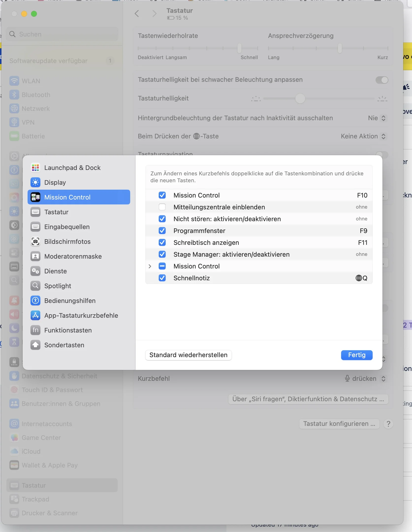
Task: Click the Siri fragen, Diktierfunktion & Datenschutz button
Action: tap(308, 399)
